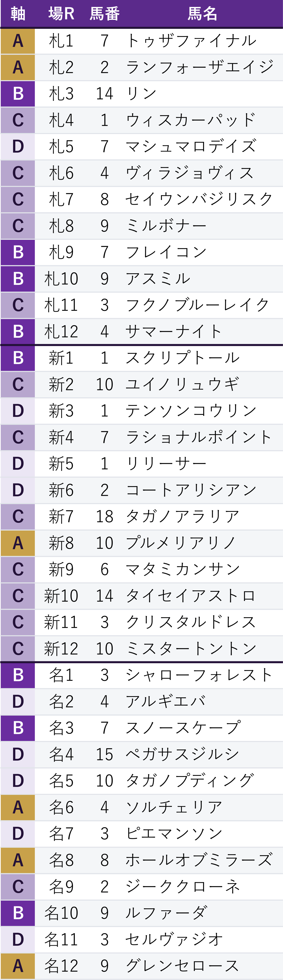Click race cell 名6
The width and height of the screenshot is (283, 980).
61,807
